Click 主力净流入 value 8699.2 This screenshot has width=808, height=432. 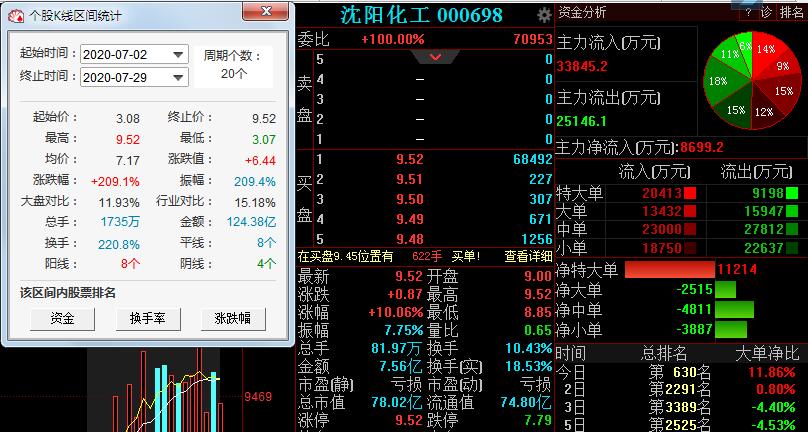(702, 148)
